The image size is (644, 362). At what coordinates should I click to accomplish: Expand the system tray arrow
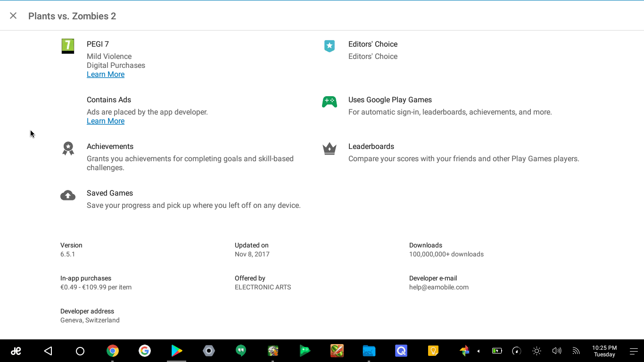478,351
